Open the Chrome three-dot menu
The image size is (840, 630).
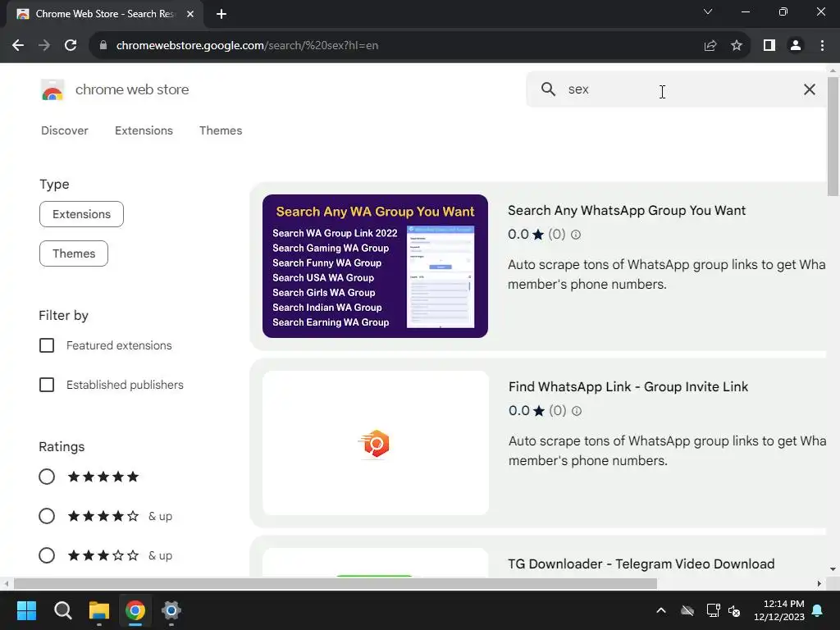(x=822, y=46)
